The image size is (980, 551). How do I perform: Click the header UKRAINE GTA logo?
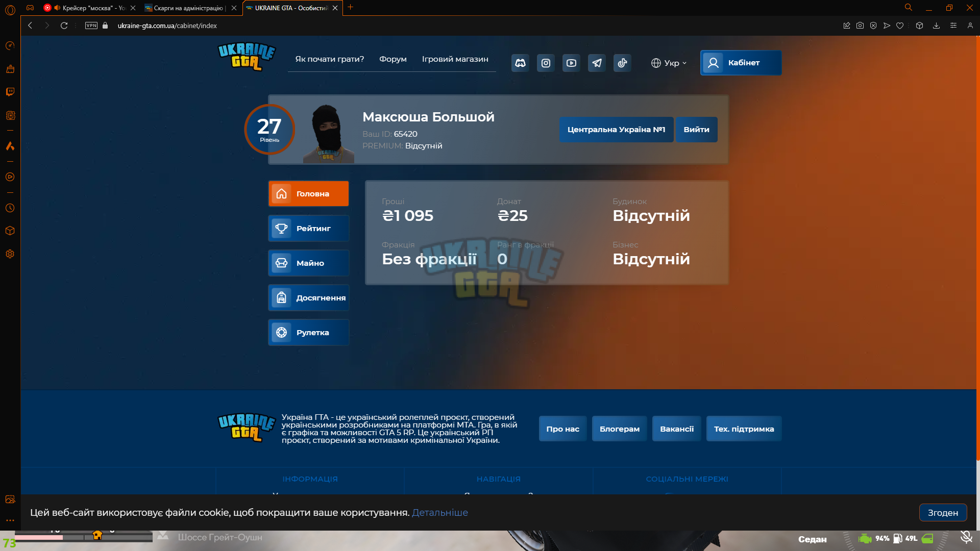[x=247, y=57]
